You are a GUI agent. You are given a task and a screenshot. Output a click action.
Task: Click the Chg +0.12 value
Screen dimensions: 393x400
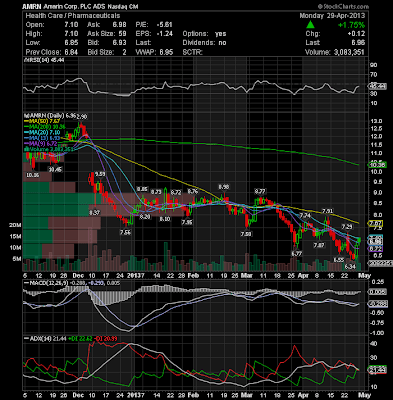(355, 34)
